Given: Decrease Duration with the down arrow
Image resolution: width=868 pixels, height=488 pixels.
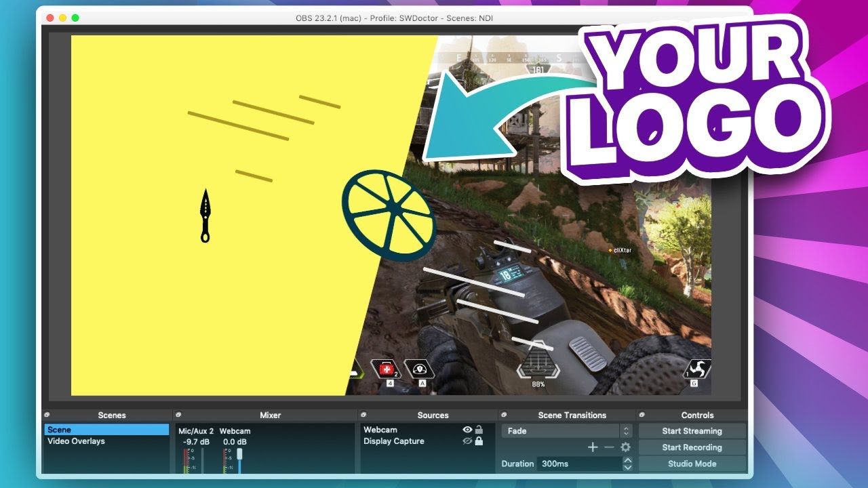Looking at the screenshot, I should (x=627, y=468).
